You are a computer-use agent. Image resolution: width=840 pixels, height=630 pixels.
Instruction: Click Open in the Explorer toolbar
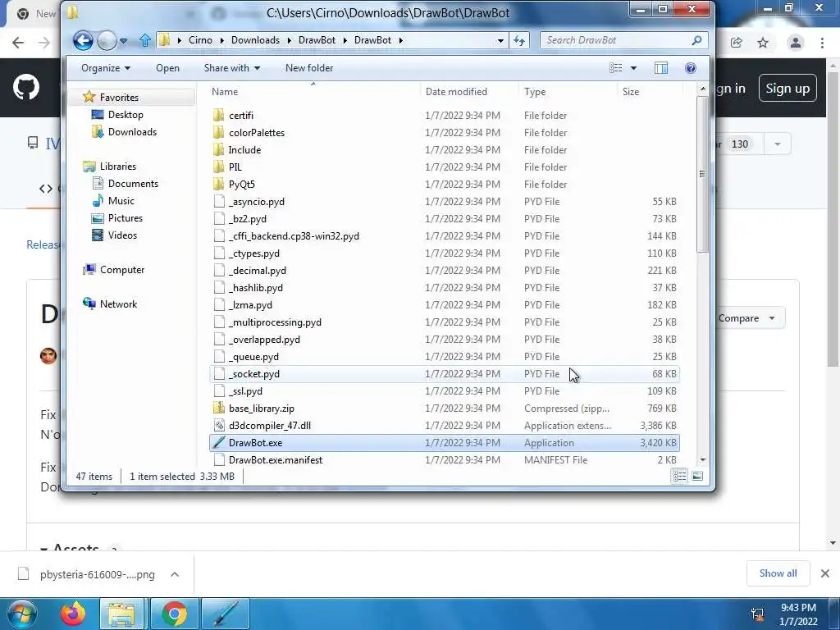coord(167,68)
